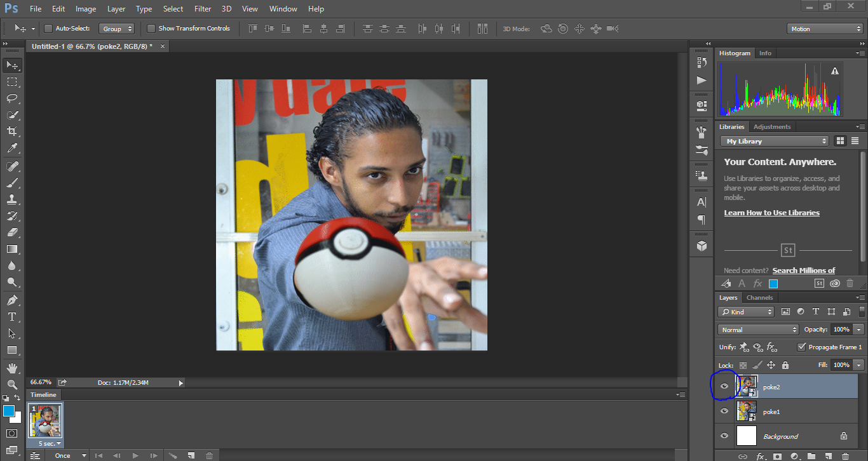
Task: Select the Lasso tool
Action: pos(12,98)
